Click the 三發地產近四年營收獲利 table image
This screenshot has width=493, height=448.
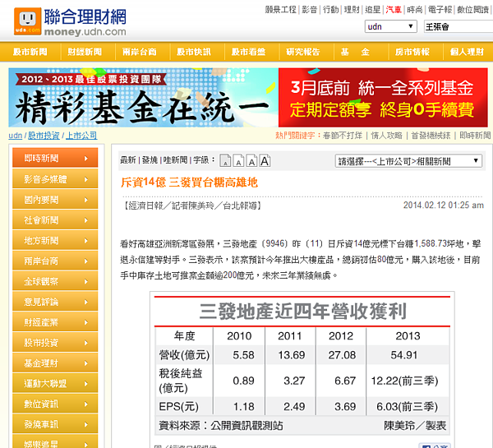[x=302, y=365]
